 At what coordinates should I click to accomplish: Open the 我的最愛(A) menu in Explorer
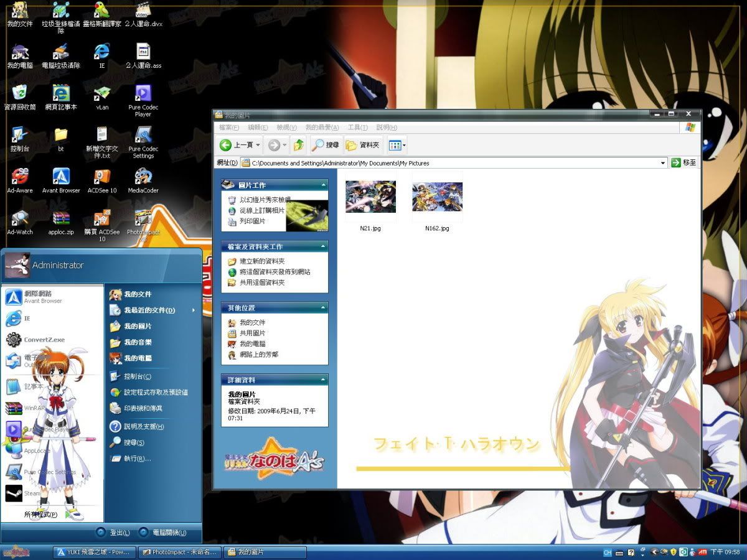click(322, 128)
